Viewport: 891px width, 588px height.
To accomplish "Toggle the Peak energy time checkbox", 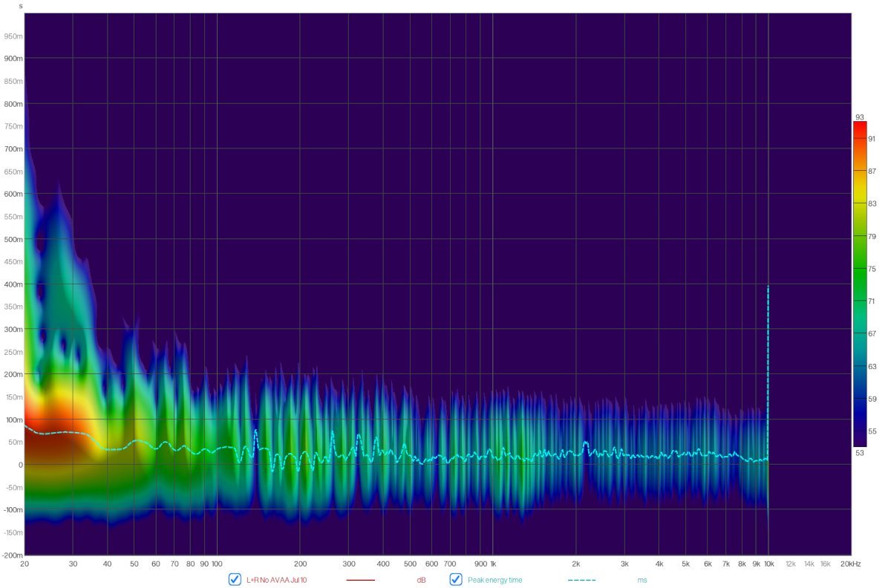I will (x=456, y=580).
